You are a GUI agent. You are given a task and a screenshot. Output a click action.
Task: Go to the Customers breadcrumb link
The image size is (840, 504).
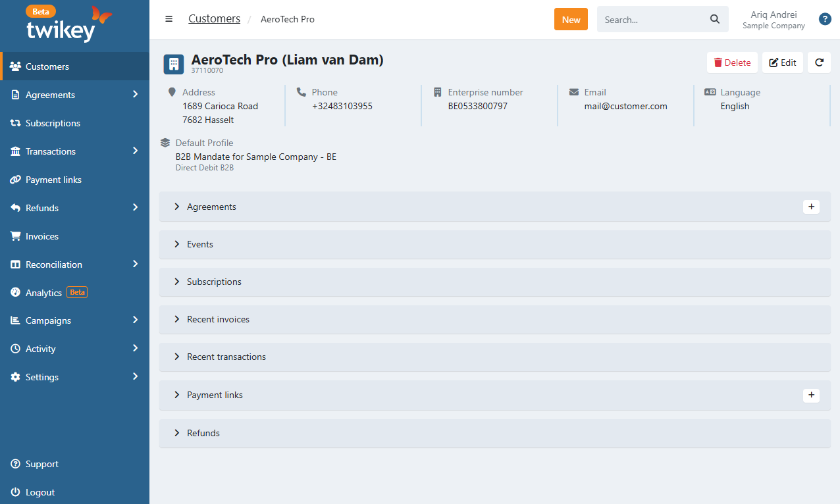(214, 19)
